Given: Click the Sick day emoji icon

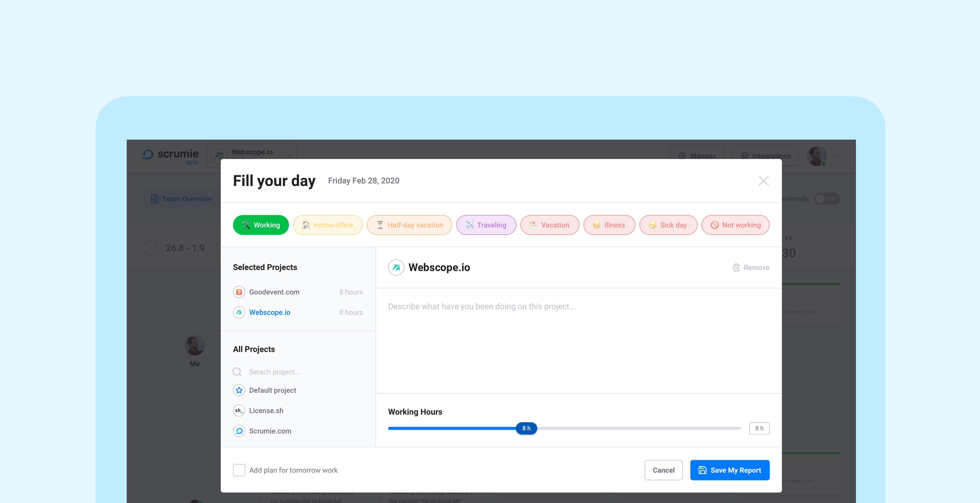Looking at the screenshot, I should pos(653,225).
